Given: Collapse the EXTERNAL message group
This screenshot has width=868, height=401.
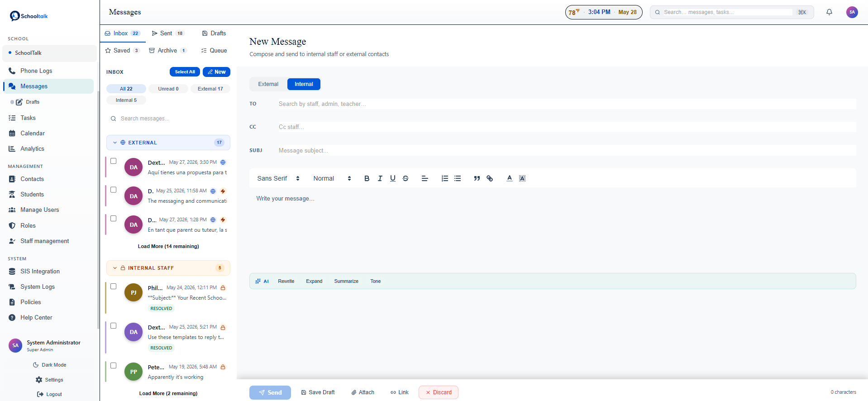Looking at the screenshot, I should pyautogui.click(x=168, y=143).
